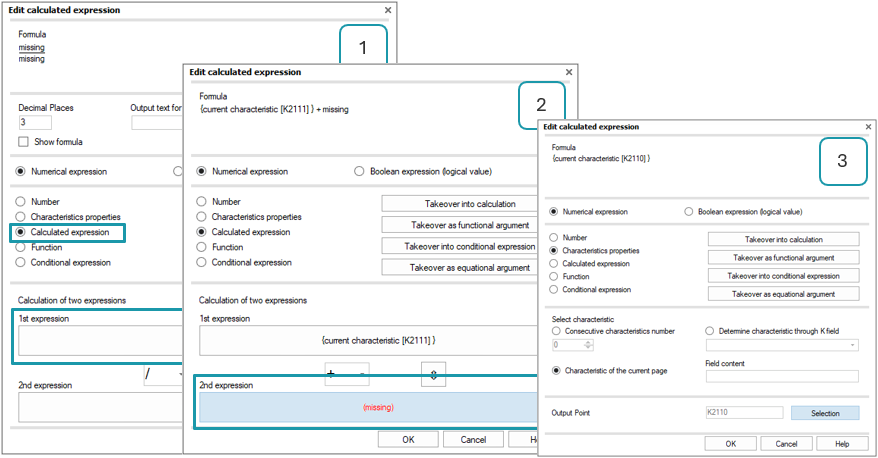Click Takeover into conditional expression in dialog 3

click(x=783, y=275)
